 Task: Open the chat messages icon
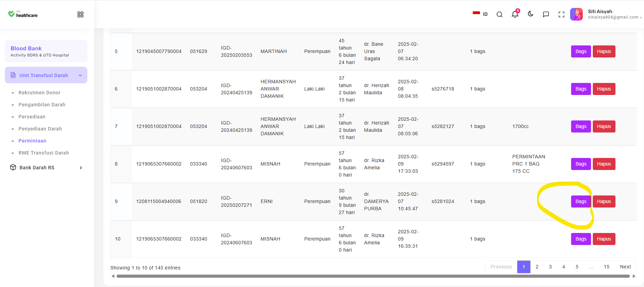click(546, 14)
